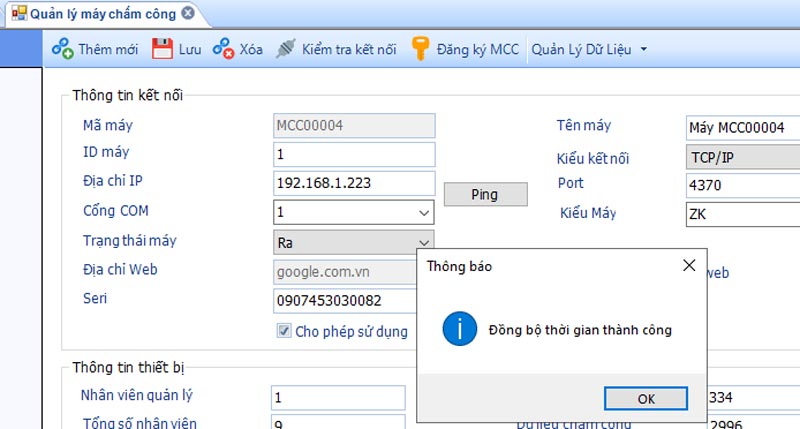
Task: Click the field showing 2996
Action: (x=753, y=423)
